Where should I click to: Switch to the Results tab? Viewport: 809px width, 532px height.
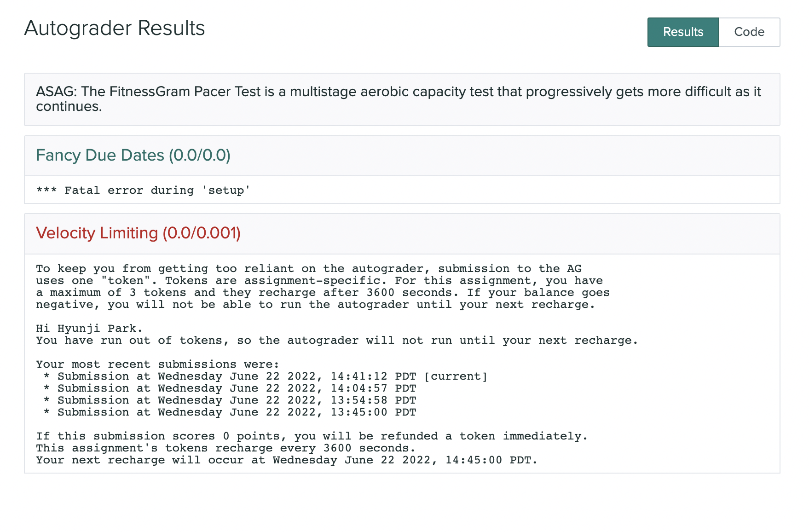(x=683, y=32)
